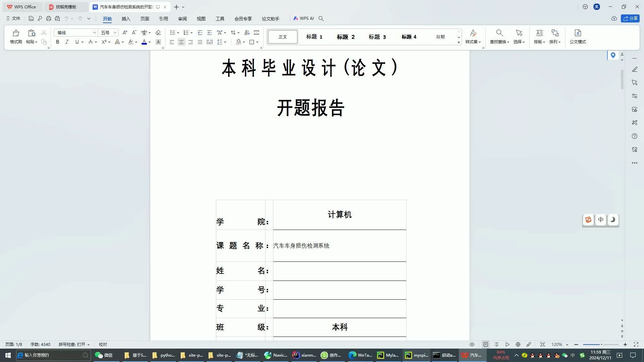Click the Style Set (样式集) icon
This screenshot has width=644, height=362.
click(x=473, y=33)
